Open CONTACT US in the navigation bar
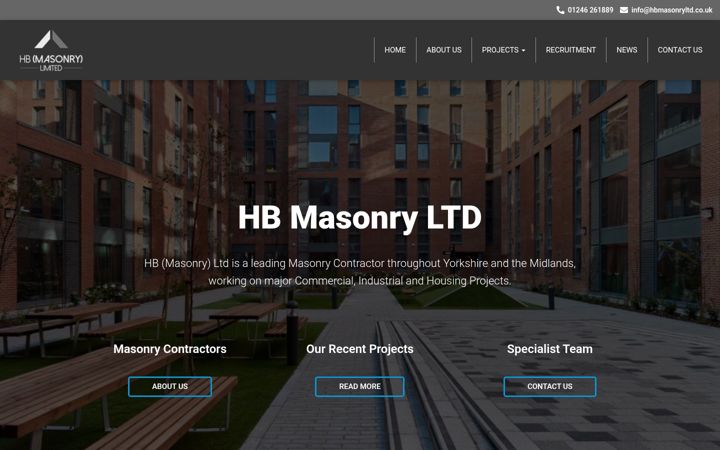 point(680,50)
